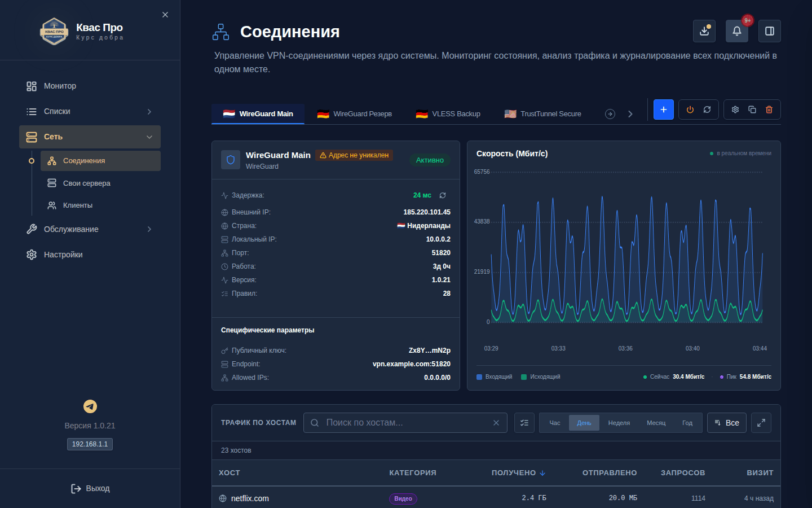Toggle the side panel layout icon
Image resolution: width=812 pixels, height=508 pixels.
pos(770,31)
